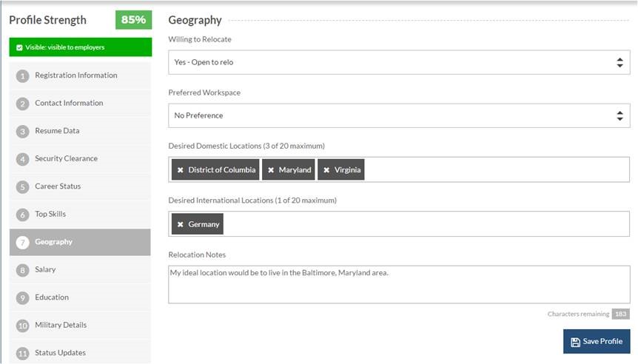Remove the Germany international location tag
The image size is (638, 364).
181,224
